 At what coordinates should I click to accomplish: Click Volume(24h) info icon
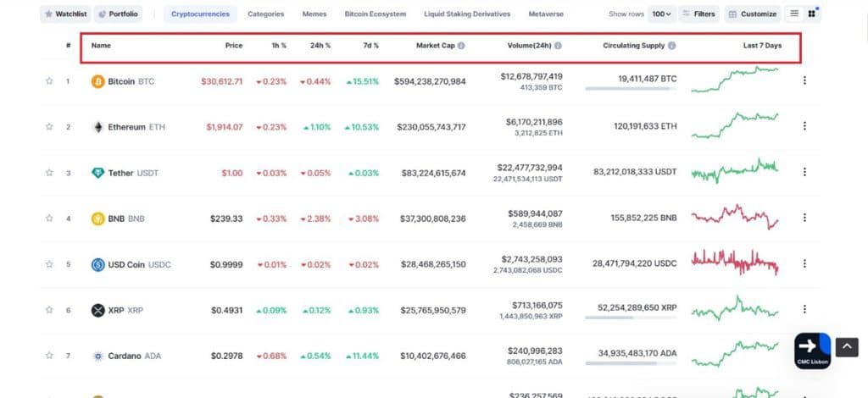[x=558, y=46]
